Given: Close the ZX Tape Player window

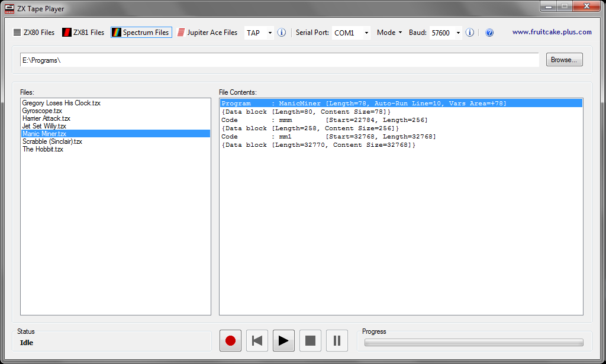Looking at the screenshot, I should click(586, 6).
